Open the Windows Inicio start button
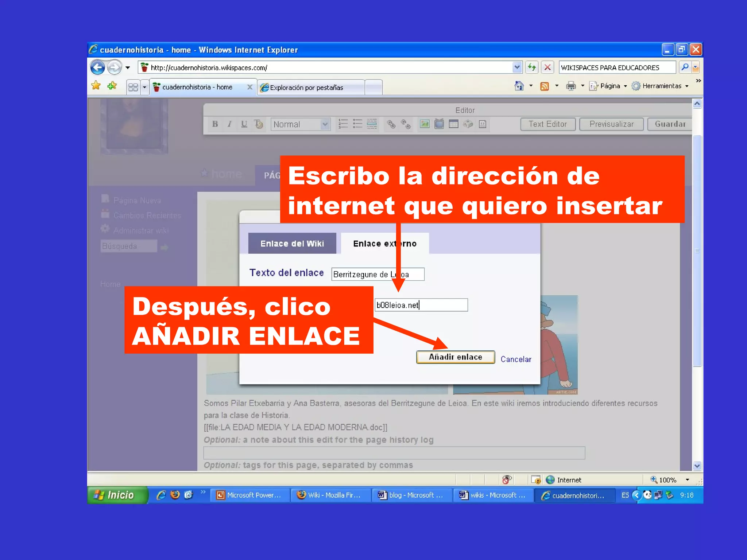 click(117, 495)
